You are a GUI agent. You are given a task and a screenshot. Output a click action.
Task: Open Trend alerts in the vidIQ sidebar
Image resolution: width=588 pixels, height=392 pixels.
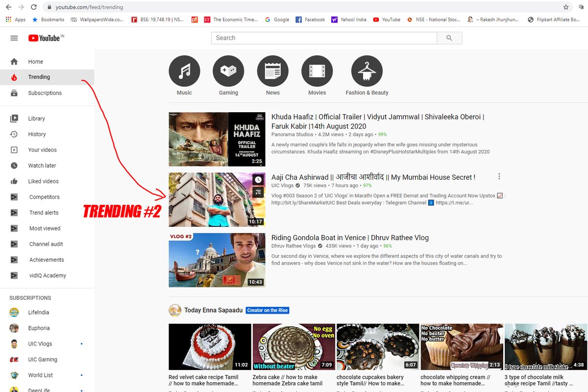43,212
